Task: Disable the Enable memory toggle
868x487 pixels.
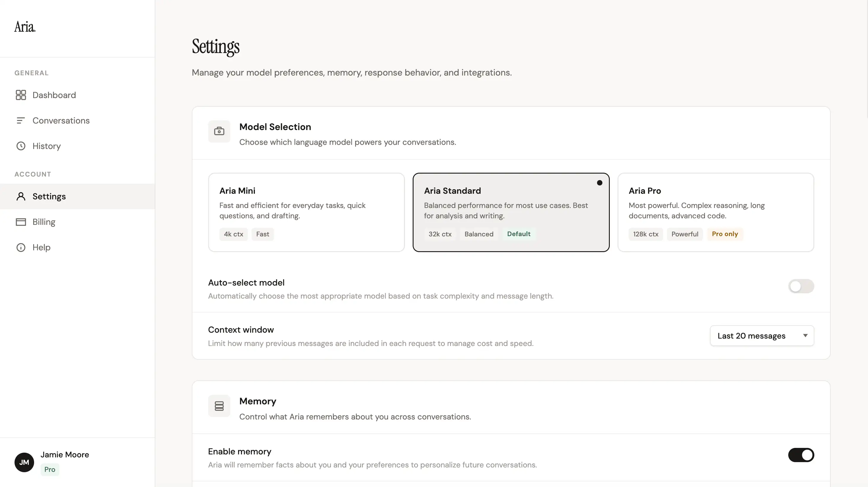Action: [x=801, y=455]
